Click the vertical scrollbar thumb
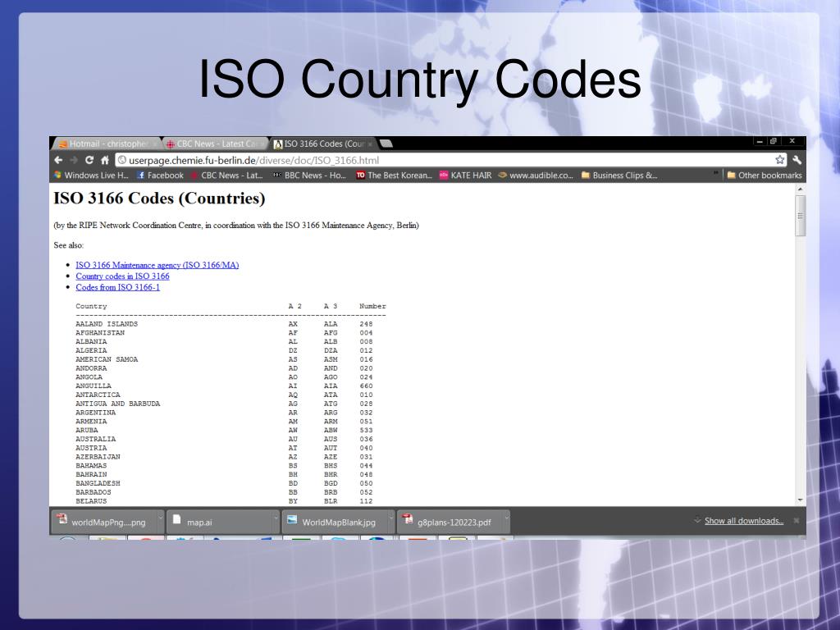 (801, 216)
